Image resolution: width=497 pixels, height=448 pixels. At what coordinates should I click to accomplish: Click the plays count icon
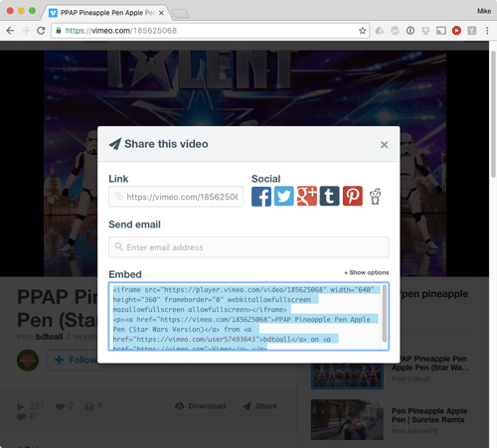click(x=21, y=406)
